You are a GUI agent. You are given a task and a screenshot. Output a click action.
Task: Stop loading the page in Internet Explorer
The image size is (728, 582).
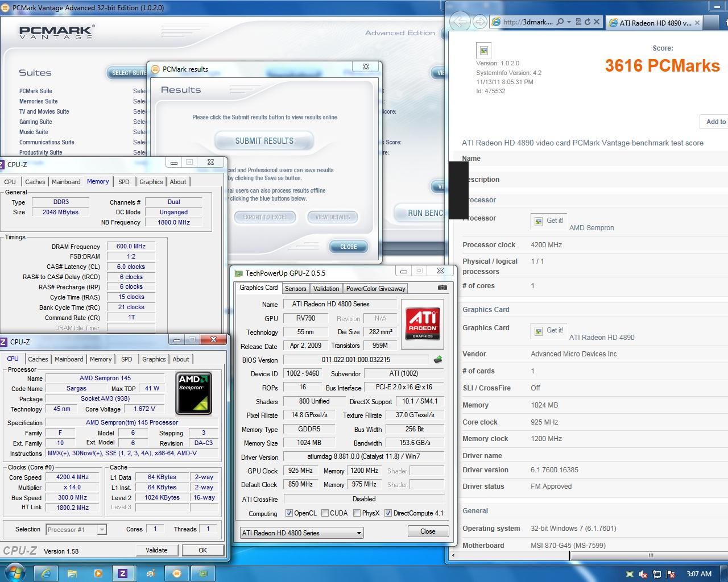597,22
